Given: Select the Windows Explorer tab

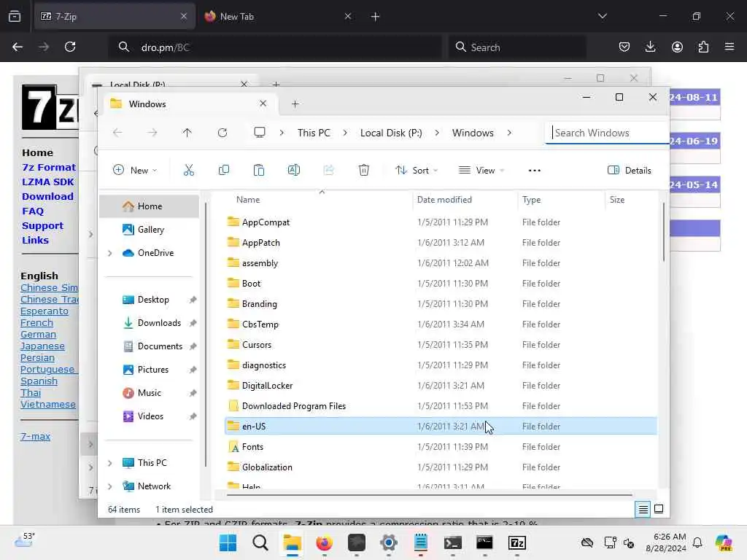Looking at the screenshot, I should click(x=190, y=104).
